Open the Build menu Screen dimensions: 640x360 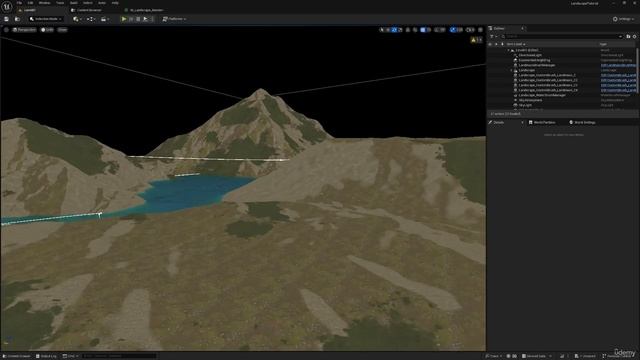pyautogui.click(x=73, y=3)
